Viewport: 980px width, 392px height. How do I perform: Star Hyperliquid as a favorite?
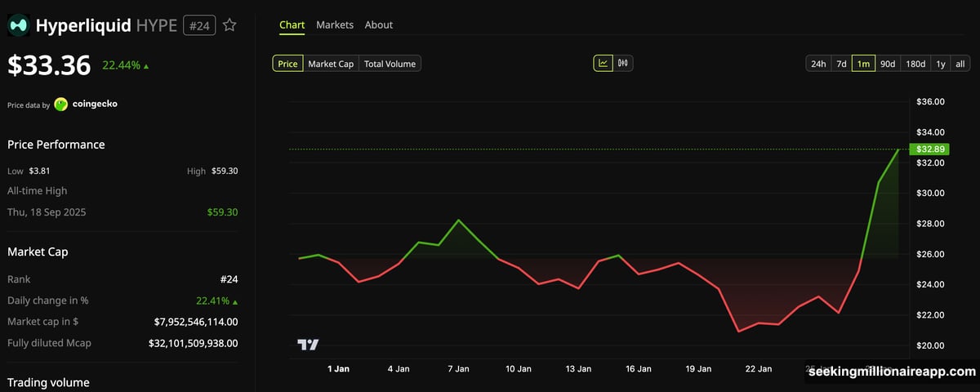pyautogui.click(x=229, y=25)
